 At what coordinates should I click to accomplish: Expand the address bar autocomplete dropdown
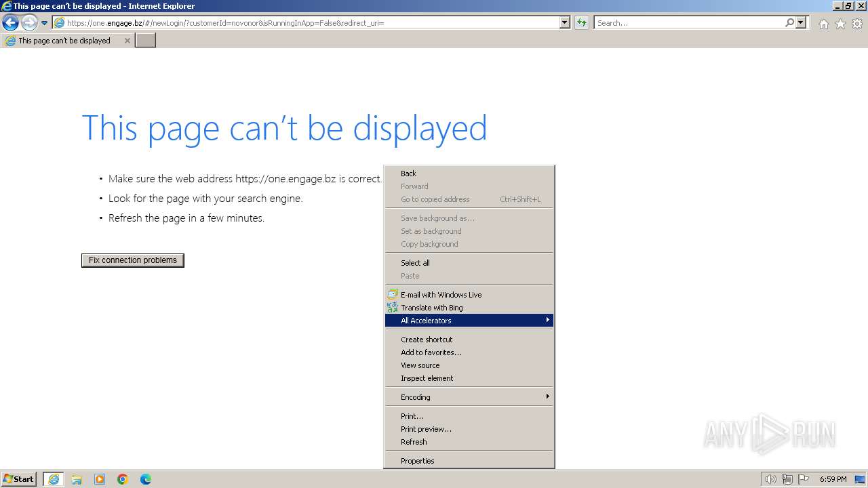tap(565, 23)
